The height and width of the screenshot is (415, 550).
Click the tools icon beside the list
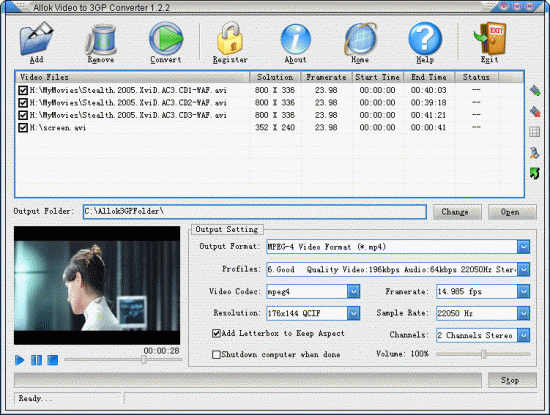click(x=535, y=153)
